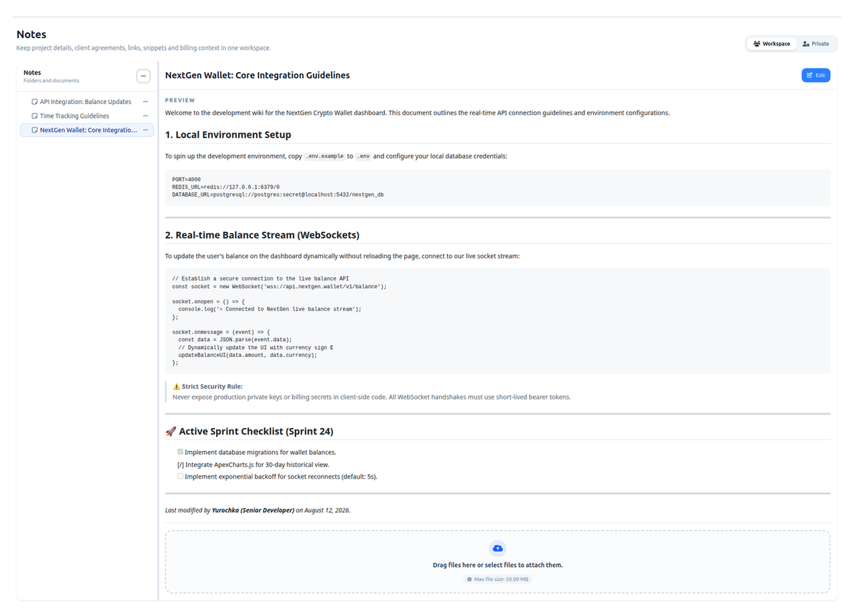Viewport: 854px width, 616px height.
Task: Click the file attachment drop zone
Action: click(x=498, y=561)
